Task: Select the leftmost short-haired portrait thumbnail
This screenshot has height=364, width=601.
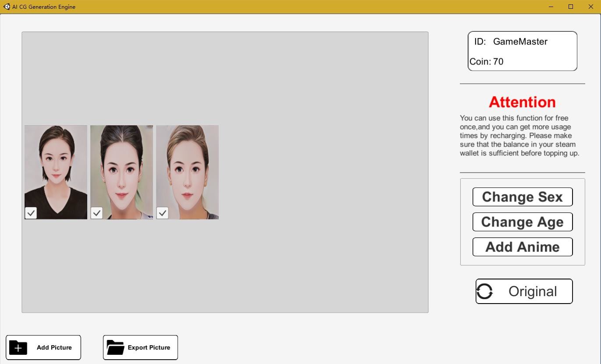Action: 56,166
